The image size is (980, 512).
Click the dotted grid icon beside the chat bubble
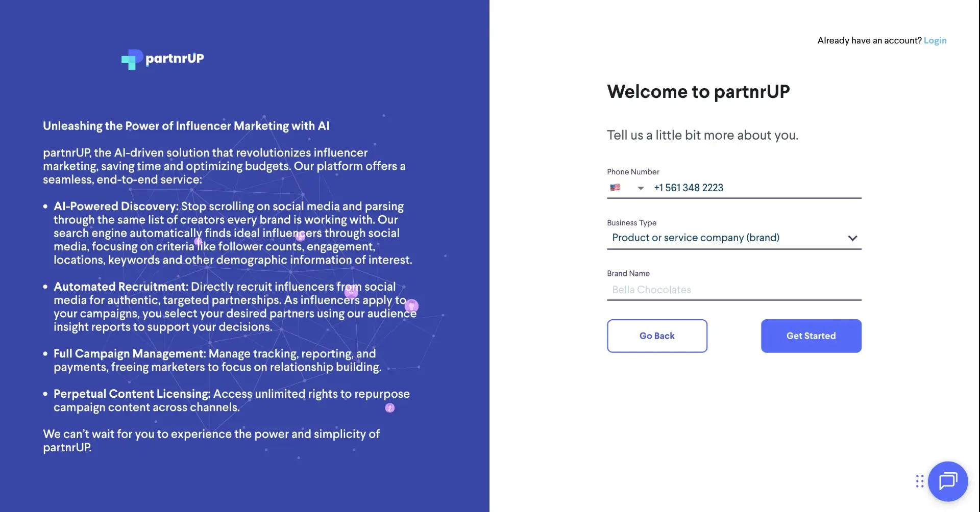920,481
